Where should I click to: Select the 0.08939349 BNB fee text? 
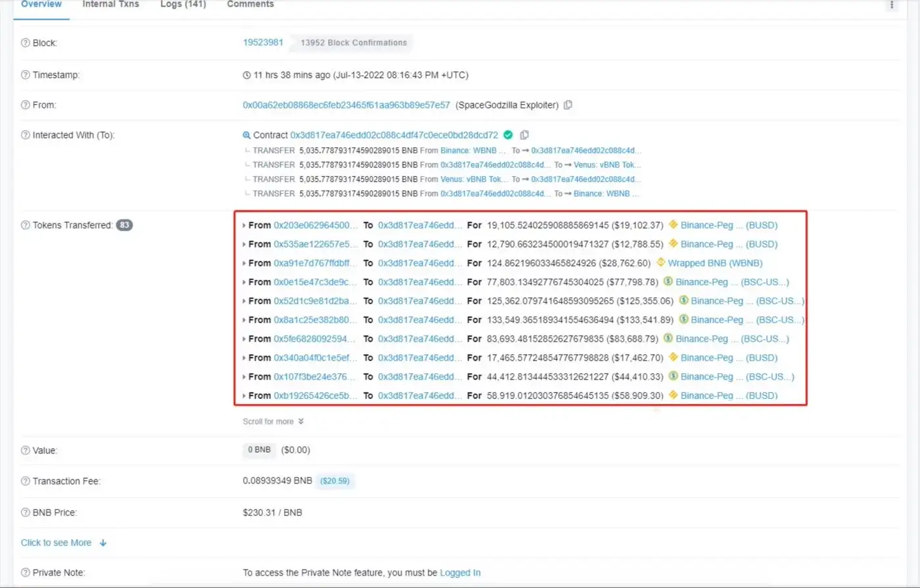click(277, 481)
